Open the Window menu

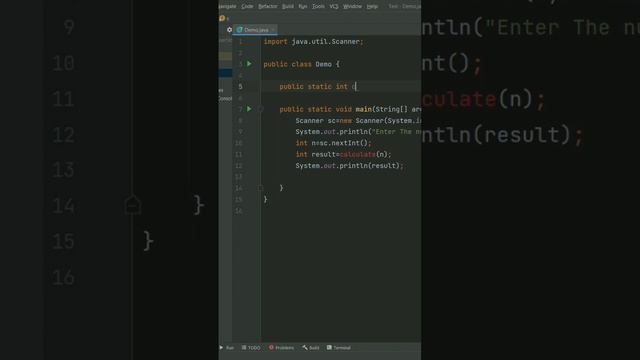click(x=352, y=7)
